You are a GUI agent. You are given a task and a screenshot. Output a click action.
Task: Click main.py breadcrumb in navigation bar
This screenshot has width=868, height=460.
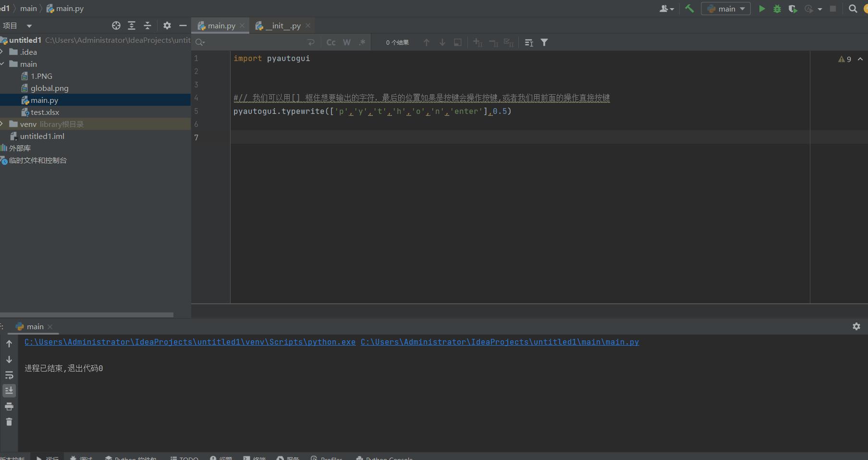coord(65,9)
